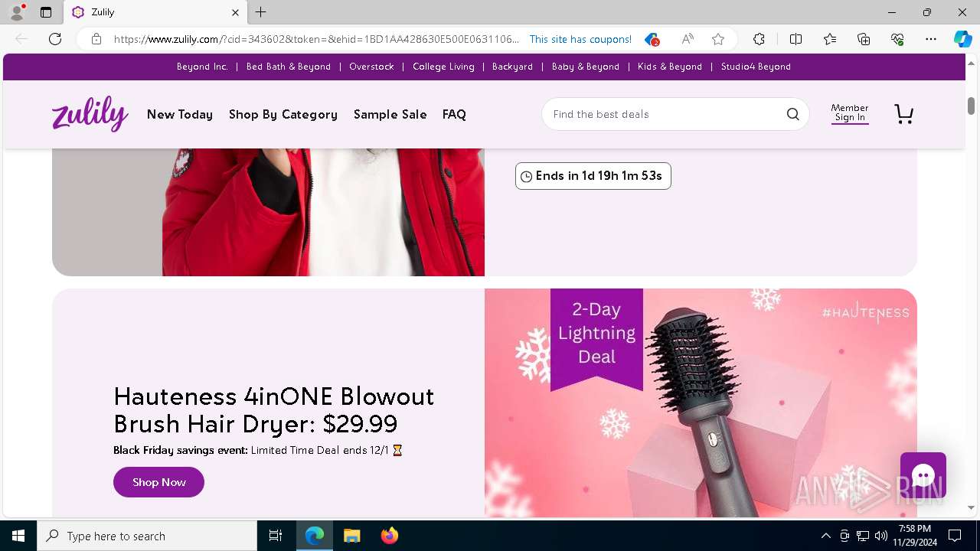Open the Windows Start menu

tap(18, 536)
